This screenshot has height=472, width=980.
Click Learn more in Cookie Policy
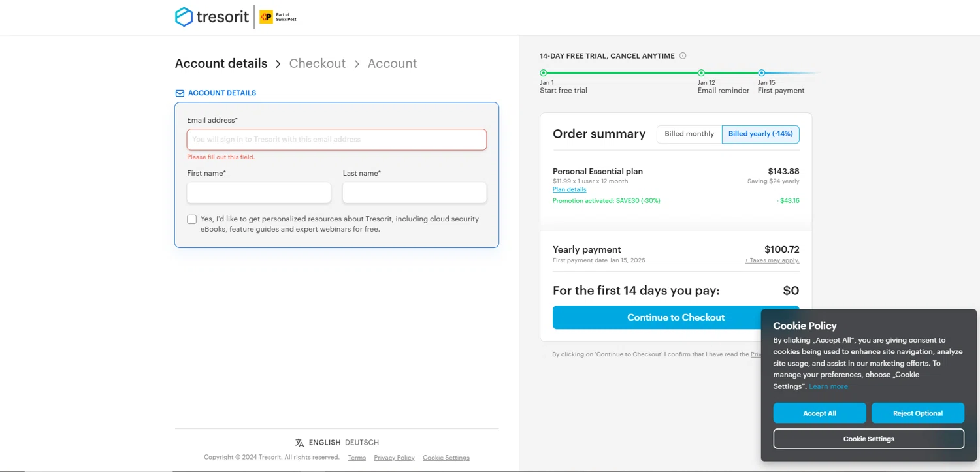828,386
